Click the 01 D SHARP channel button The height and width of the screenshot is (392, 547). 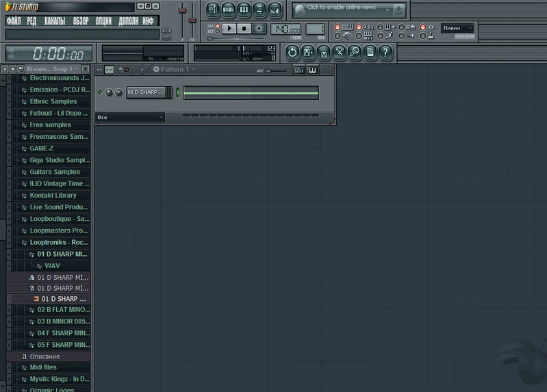[147, 92]
